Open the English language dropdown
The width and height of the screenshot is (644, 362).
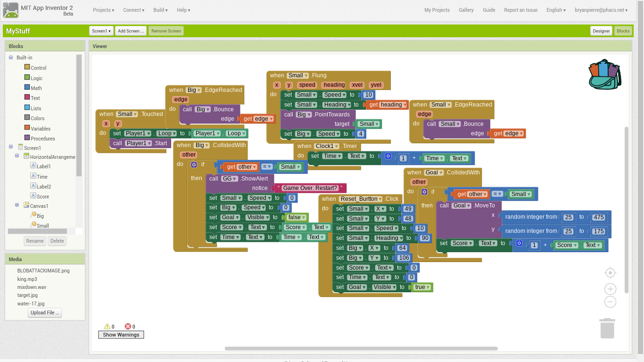coord(556,10)
